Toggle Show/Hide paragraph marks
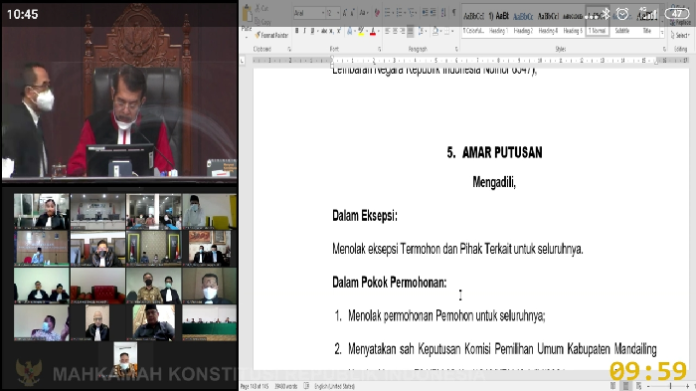The height and width of the screenshot is (391, 696). coord(454,13)
